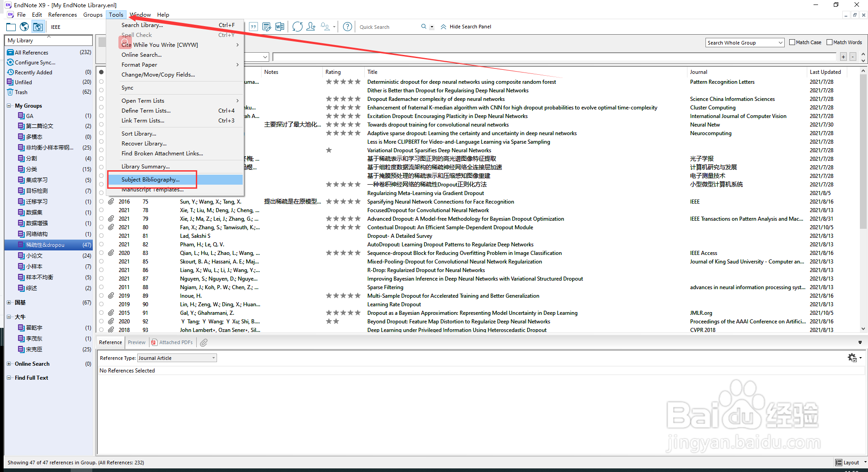Image resolution: width=868 pixels, height=472 pixels.
Task: Click the Layout icon in status bar
Action: tap(839, 463)
